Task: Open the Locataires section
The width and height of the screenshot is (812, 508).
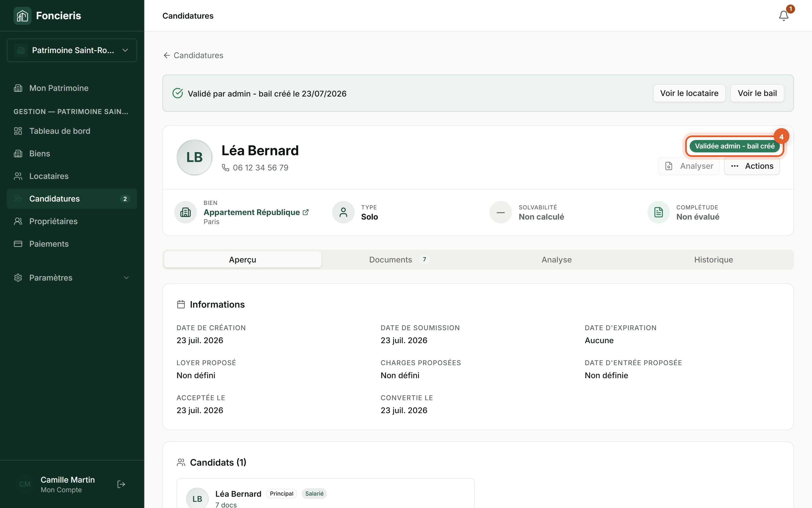Action: click(72, 176)
